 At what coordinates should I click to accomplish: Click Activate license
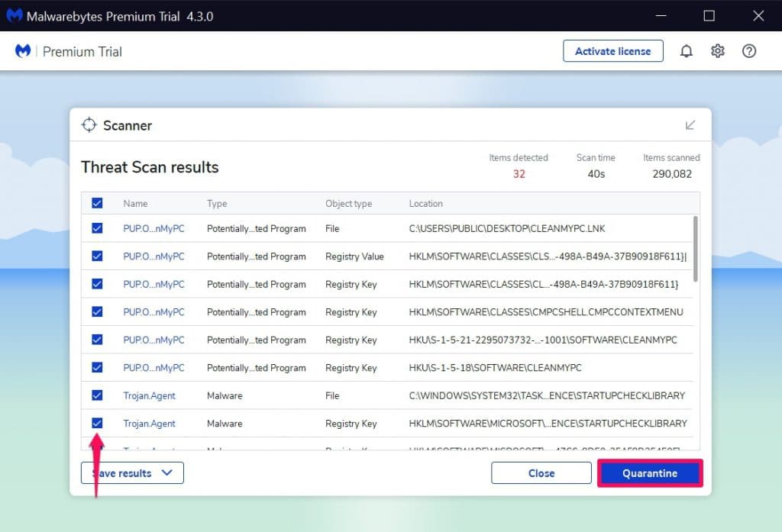click(613, 51)
